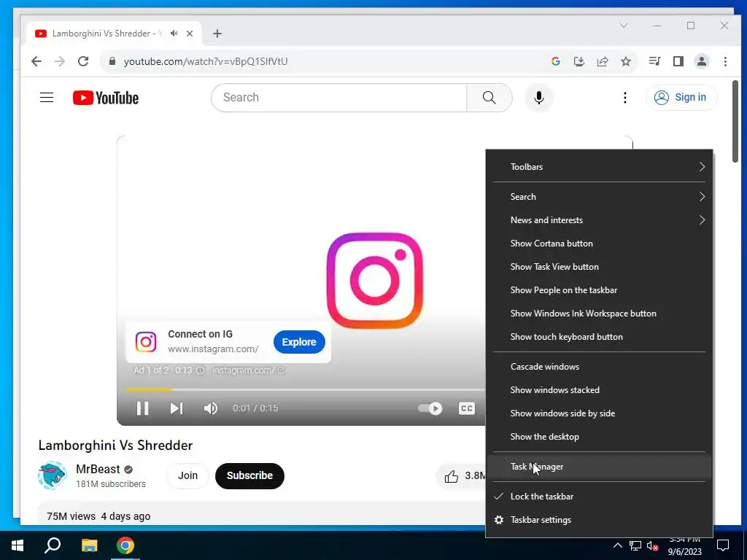
Task: Click the page vertical scrollbar
Action: coord(735,122)
